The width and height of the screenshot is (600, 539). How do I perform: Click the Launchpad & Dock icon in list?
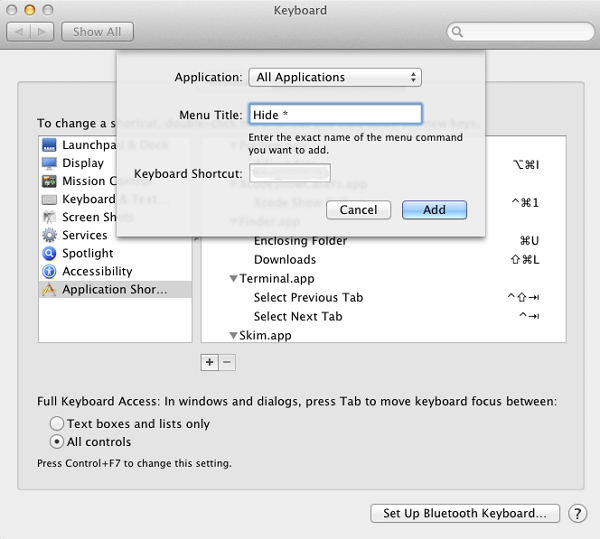coord(49,145)
